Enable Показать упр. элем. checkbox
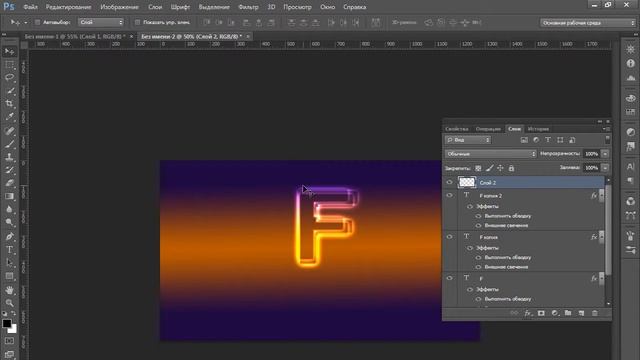Image resolution: width=640 pixels, height=360 pixels. 137,22
